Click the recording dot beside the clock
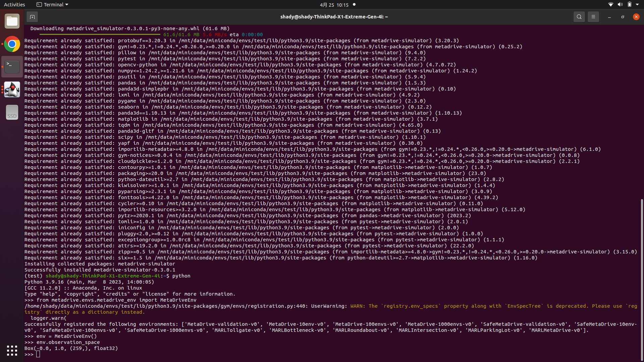The height and width of the screenshot is (362, 644). pos(354,5)
